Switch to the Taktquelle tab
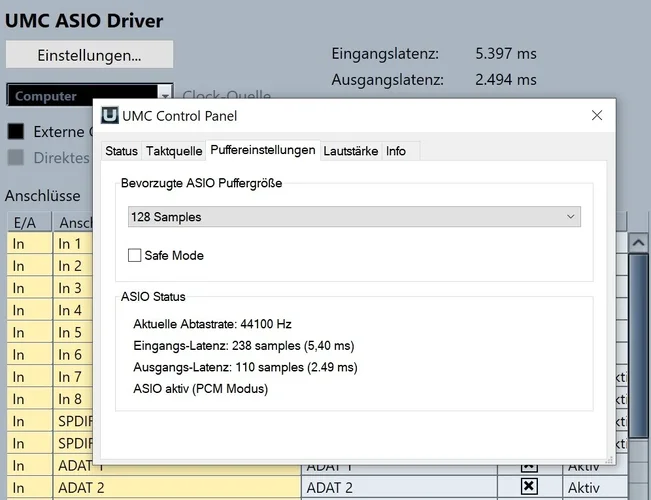 (174, 151)
